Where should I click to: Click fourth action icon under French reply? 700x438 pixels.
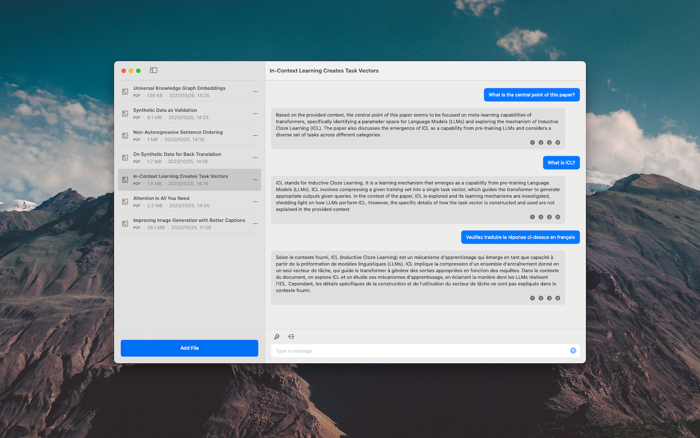(x=558, y=298)
